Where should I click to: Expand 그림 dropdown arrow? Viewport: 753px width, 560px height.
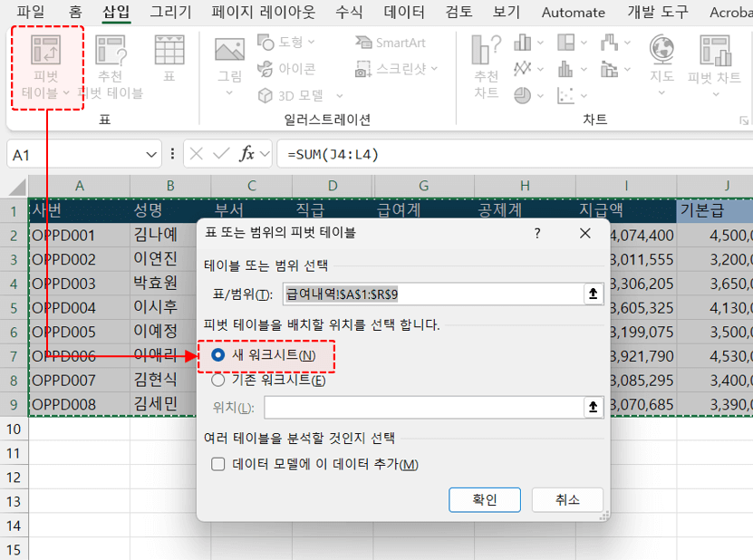[x=229, y=93]
